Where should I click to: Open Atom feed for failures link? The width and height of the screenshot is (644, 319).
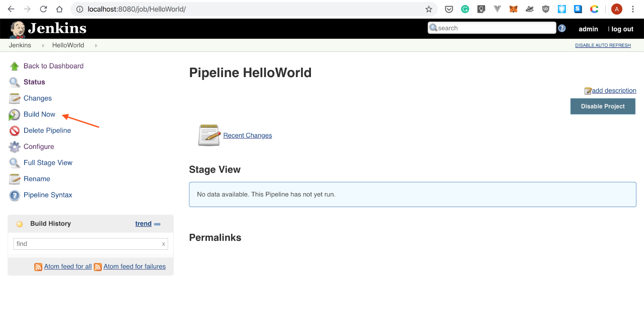tap(135, 266)
